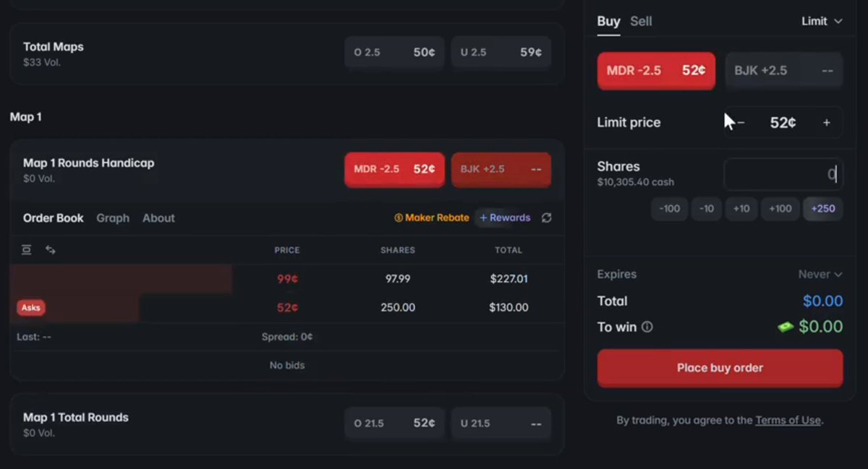Click the Place buy order button

[x=720, y=368]
